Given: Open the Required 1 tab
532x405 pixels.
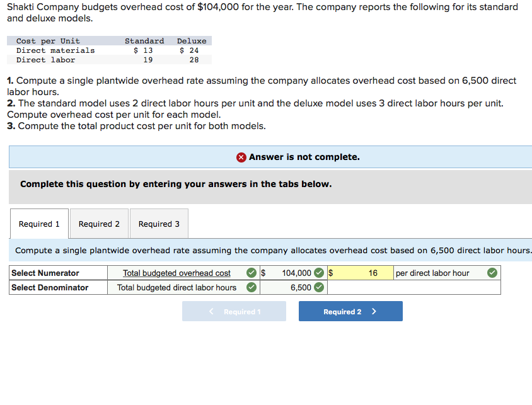Looking at the screenshot, I should [39, 224].
